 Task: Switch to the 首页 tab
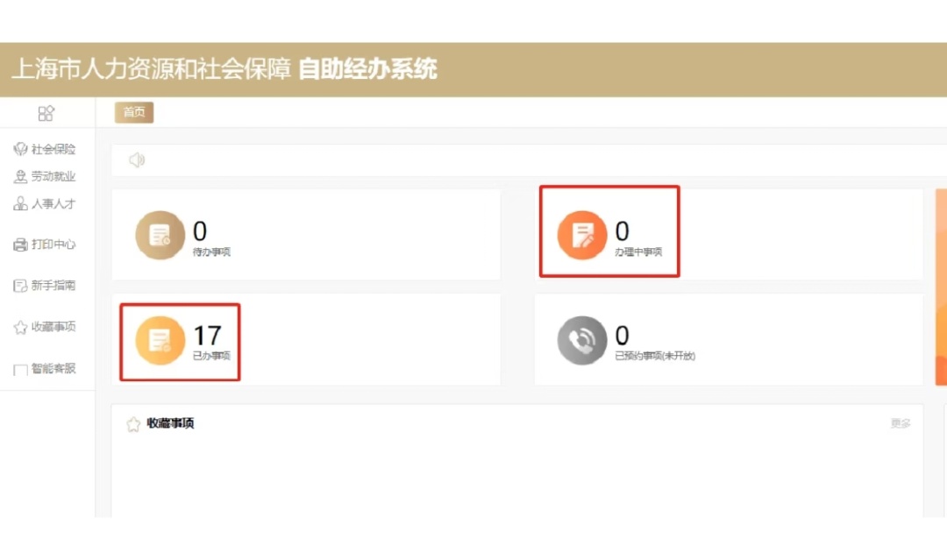[x=134, y=112]
